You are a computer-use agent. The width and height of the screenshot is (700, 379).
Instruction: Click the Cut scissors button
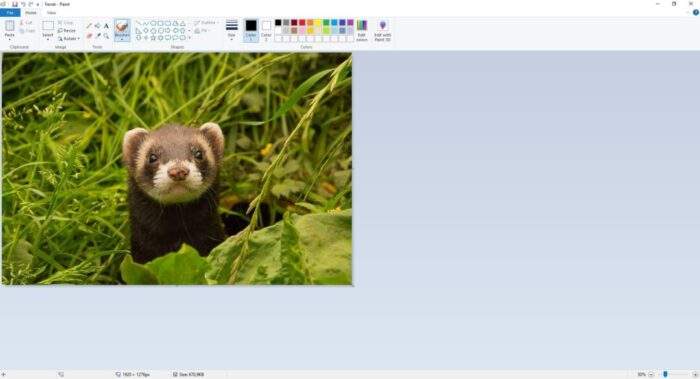[x=26, y=22]
